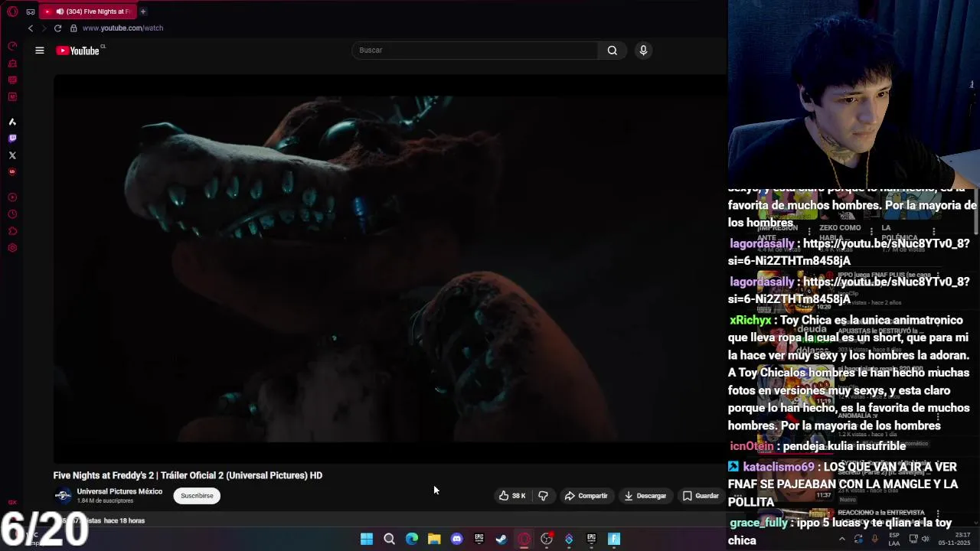Open lagordasally's first youtu.be link in chat
The width and height of the screenshot is (980, 551).
point(848,252)
